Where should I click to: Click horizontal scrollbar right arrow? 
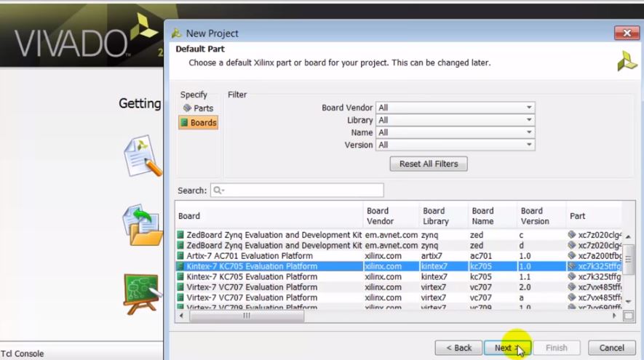click(x=614, y=316)
